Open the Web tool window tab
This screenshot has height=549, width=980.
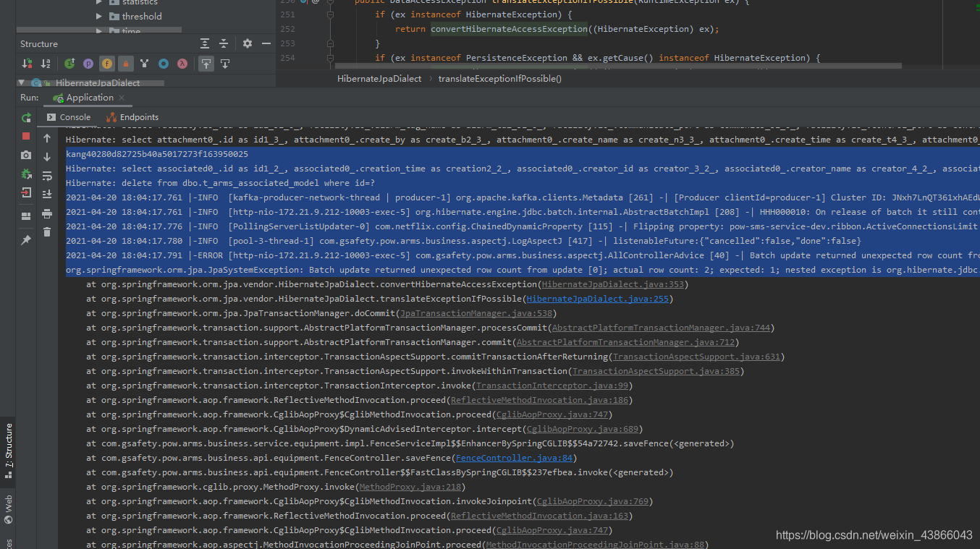pyautogui.click(x=9, y=509)
